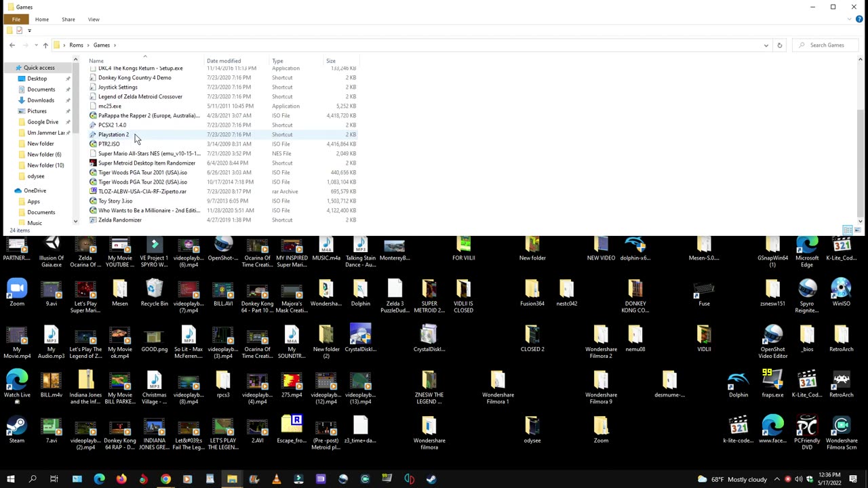The width and height of the screenshot is (868, 488).
Task: Select the Wondershare Filmora Scrn icon
Action: 841,434
